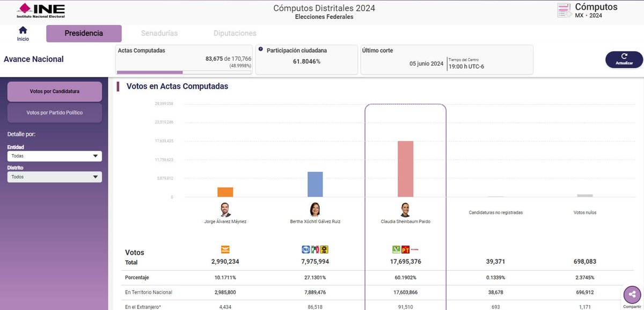
Task: Click the En el Extranjero row label
Action: coord(143,307)
